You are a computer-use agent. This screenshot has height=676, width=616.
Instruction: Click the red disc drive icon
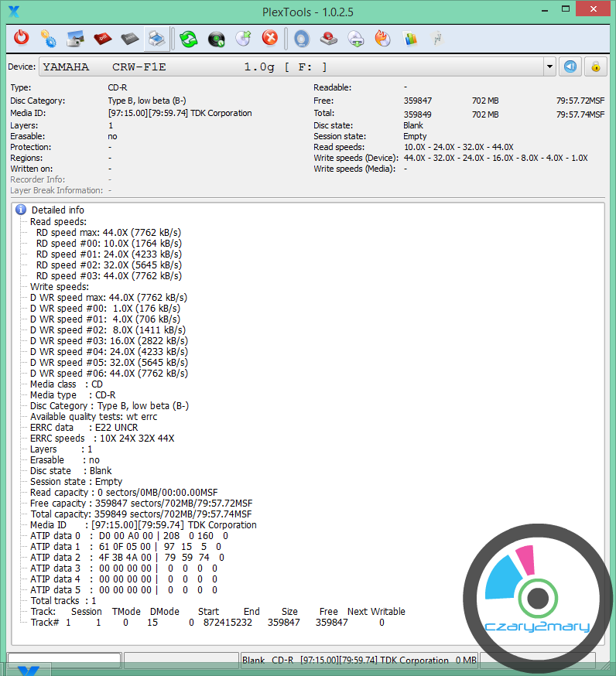point(328,38)
